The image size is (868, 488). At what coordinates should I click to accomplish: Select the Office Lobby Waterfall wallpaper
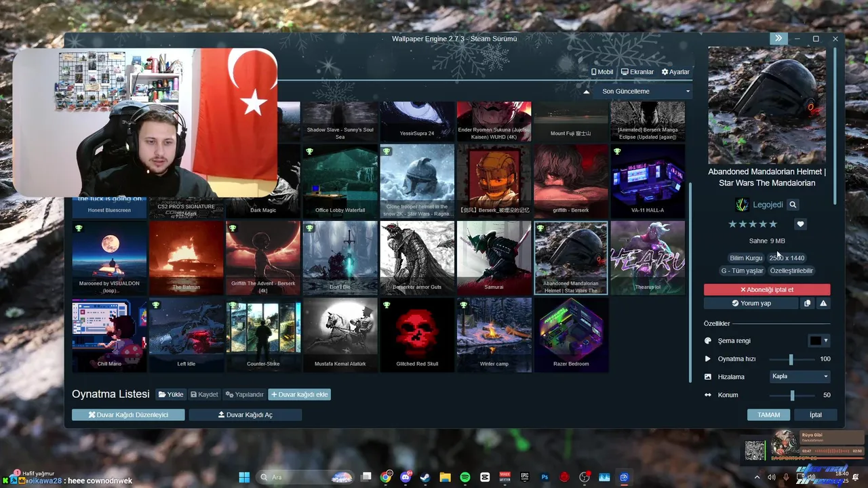click(x=340, y=181)
